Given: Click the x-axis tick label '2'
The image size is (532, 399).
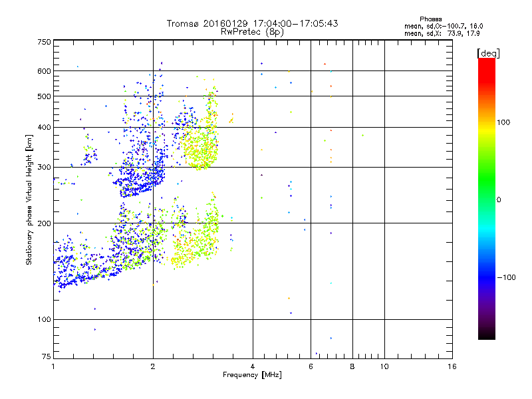Looking at the screenshot, I should click(x=153, y=366).
